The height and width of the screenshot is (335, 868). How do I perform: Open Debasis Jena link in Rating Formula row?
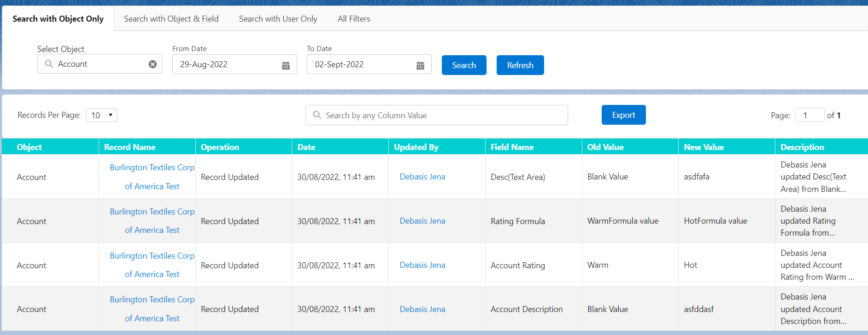[422, 221]
